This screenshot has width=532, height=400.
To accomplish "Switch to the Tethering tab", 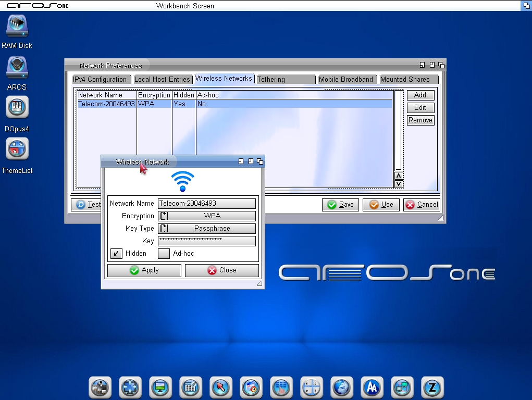I will click(286, 79).
